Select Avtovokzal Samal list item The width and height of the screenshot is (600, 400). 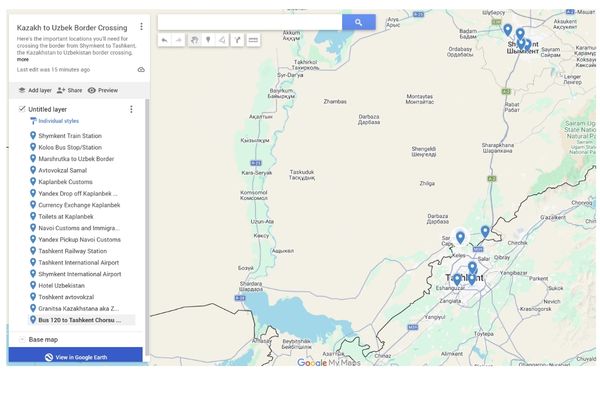(x=62, y=170)
